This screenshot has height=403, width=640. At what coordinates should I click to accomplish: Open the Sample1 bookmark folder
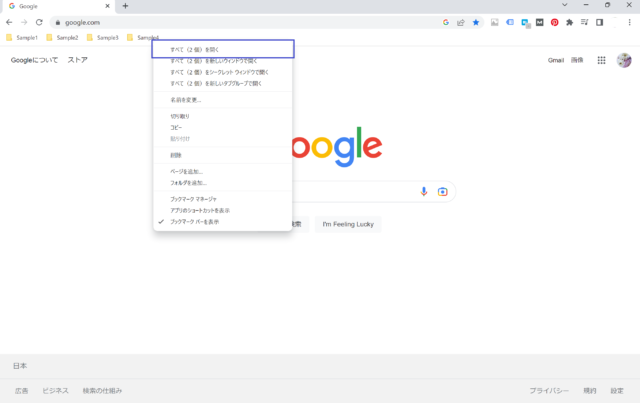22,38
